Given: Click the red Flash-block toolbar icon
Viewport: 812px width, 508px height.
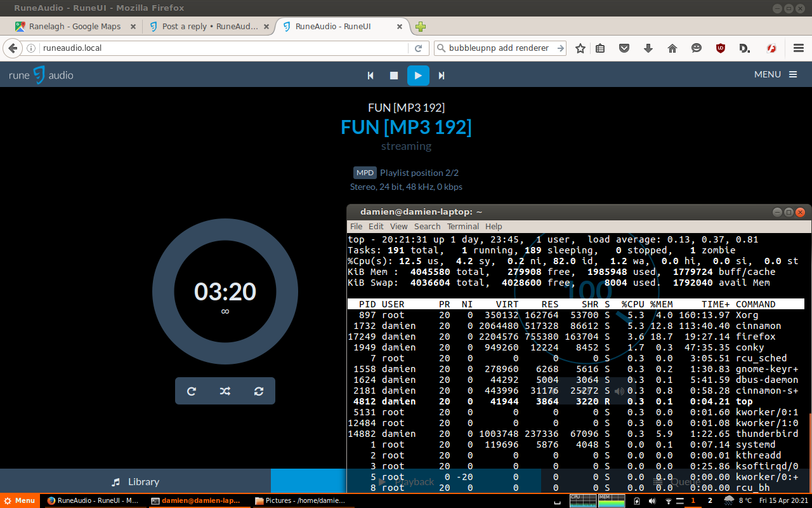Looking at the screenshot, I should click(772, 48).
